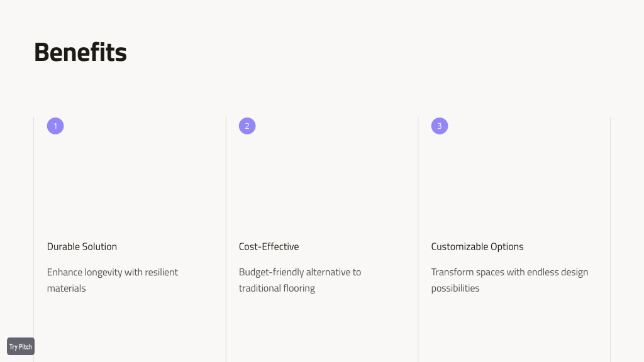
Task: Click the text 'Budget-friendly alternative to'
Action: coord(300,273)
